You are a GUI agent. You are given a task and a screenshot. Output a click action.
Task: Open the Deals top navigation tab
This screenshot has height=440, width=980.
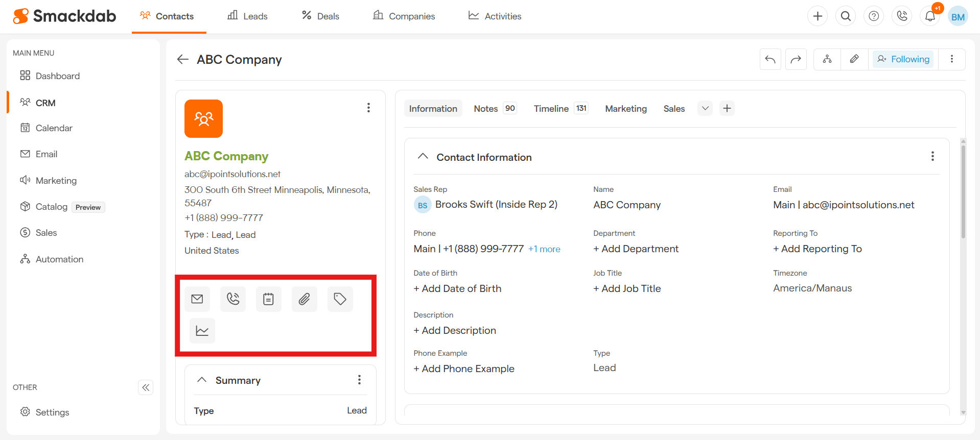tap(320, 16)
